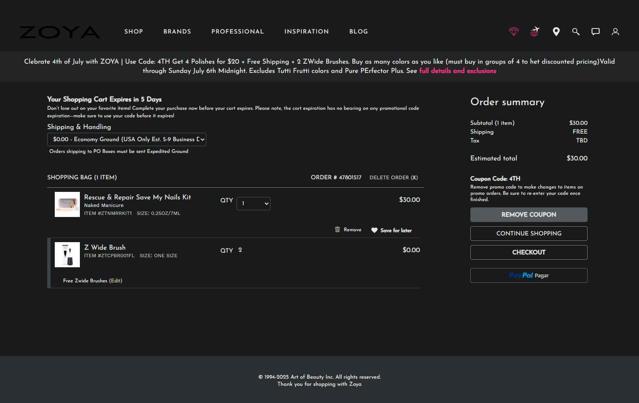Click the REMOVE COUPON button
Image resolution: width=639 pixels, height=403 pixels.
(529, 215)
